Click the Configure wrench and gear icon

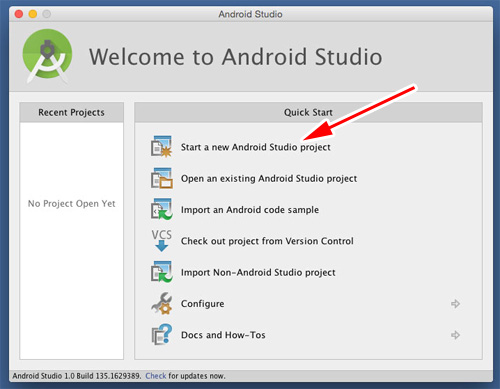162,303
